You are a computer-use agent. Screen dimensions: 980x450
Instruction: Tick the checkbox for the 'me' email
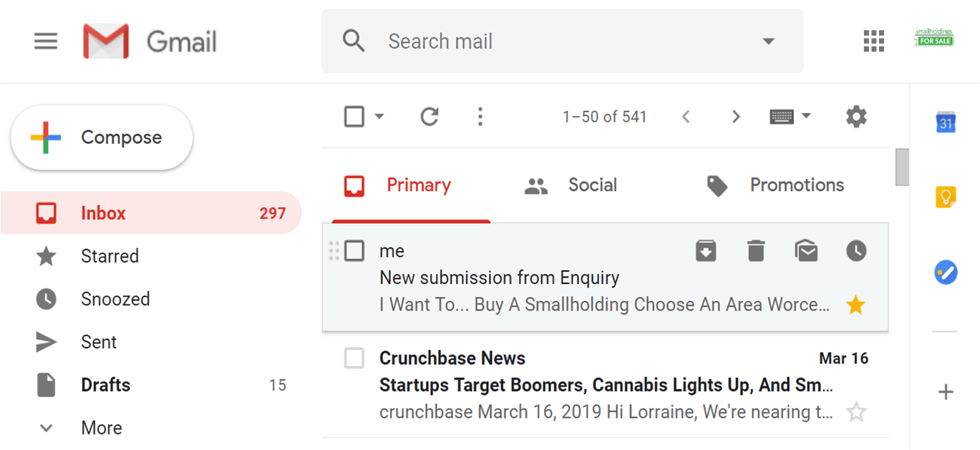pyautogui.click(x=354, y=251)
